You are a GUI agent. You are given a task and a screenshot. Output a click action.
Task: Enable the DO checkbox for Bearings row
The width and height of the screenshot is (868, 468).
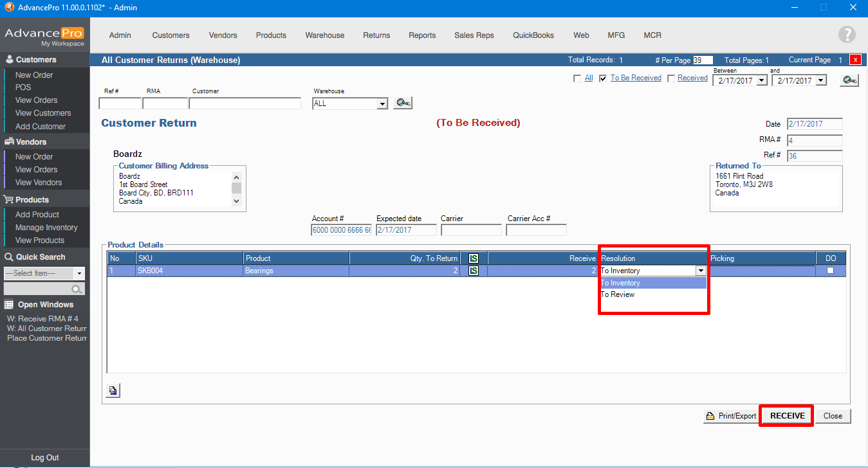click(830, 271)
